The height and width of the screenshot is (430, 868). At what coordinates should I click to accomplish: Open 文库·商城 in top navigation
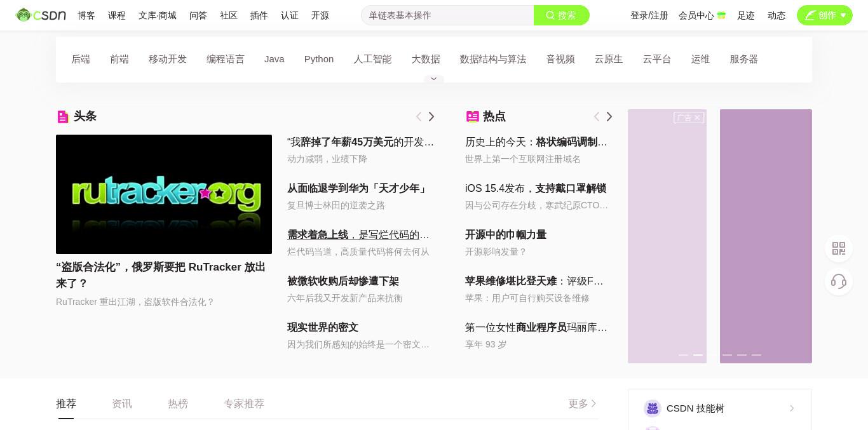(158, 15)
